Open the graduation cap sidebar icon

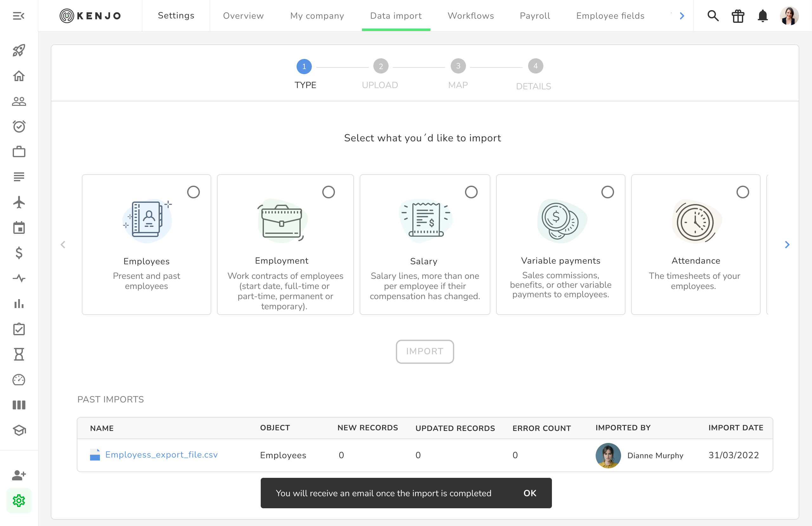(x=19, y=430)
